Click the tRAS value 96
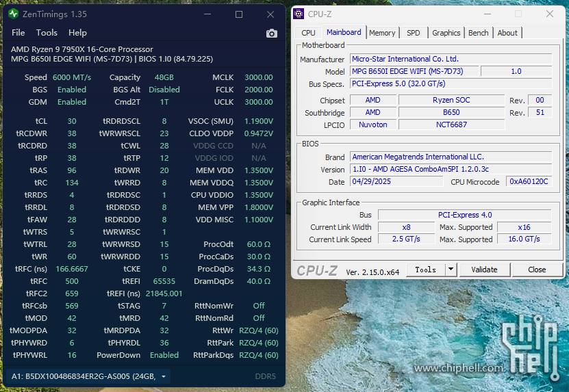 pyautogui.click(x=72, y=170)
